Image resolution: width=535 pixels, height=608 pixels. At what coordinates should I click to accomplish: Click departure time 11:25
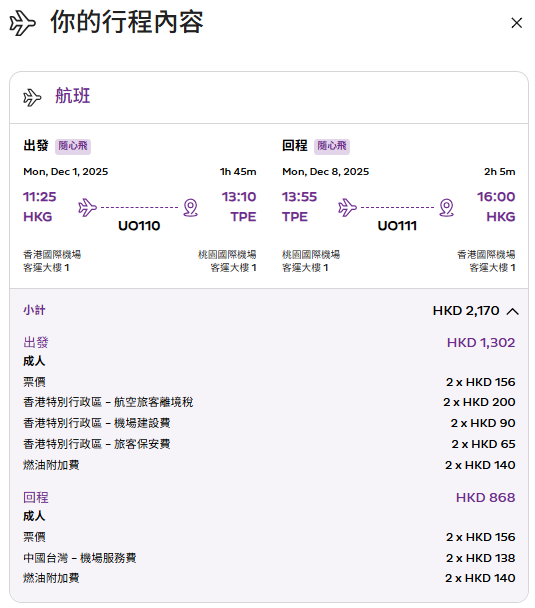tap(40, 197)
